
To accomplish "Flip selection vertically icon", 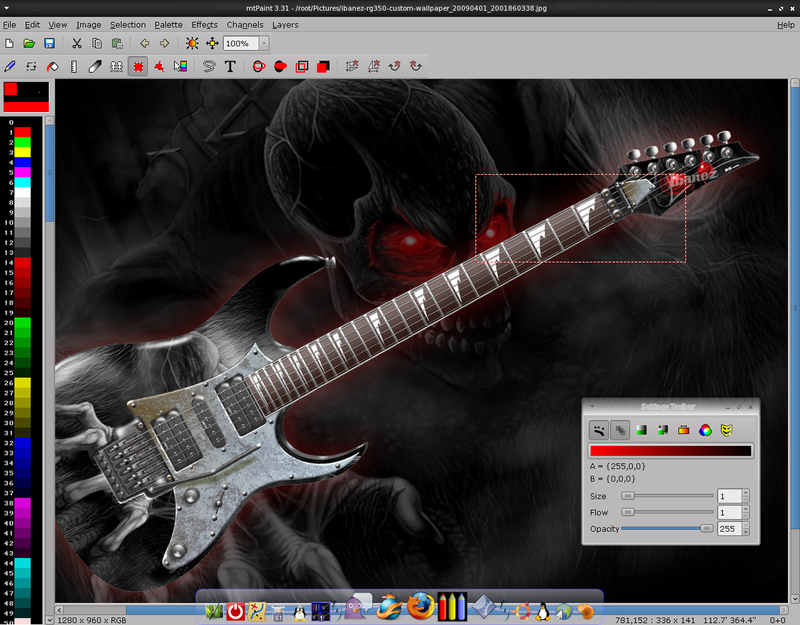I will tap(352, 66).
